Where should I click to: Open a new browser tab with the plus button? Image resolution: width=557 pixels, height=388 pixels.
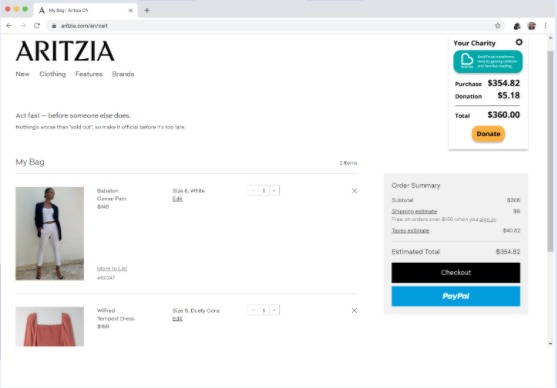(x=147, y=10)
